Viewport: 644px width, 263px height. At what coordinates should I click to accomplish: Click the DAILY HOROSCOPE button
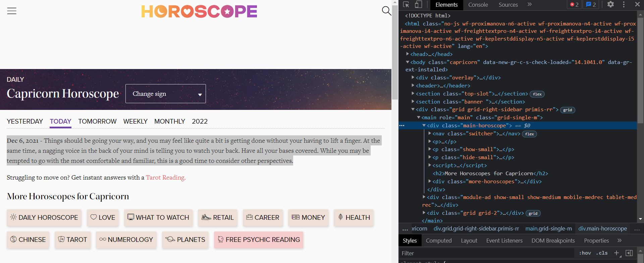click(x=44, y=217)
